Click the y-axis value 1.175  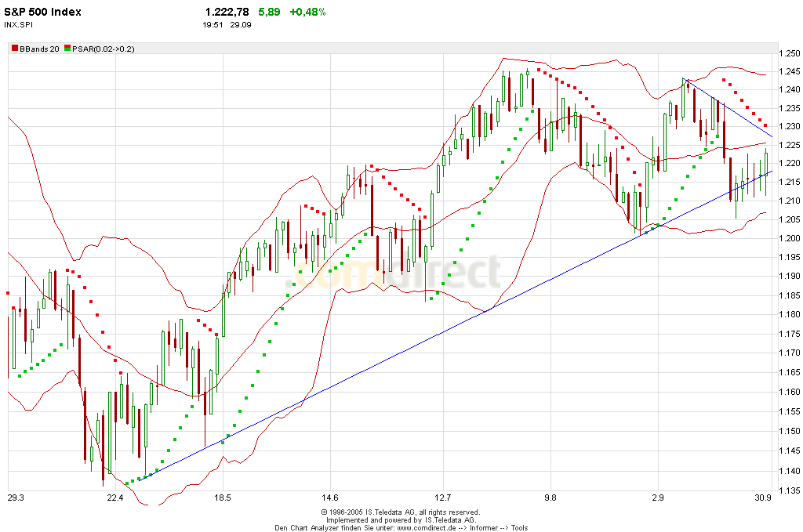click(x=789, y=334)
